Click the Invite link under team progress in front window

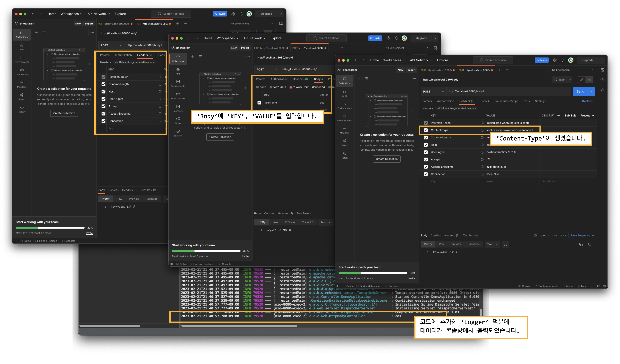pyautogui.click(x=412, y=278)
